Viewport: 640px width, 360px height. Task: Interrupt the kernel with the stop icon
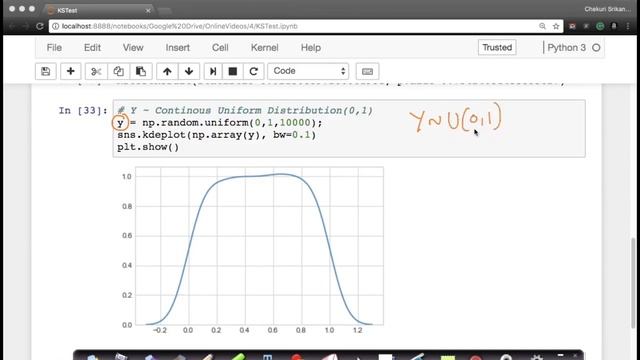coord(233,71)
